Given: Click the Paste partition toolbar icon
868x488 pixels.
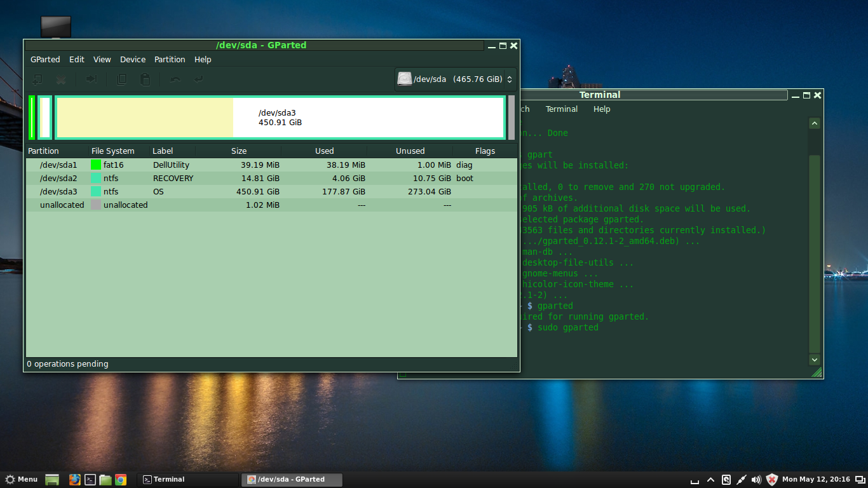Looking at the screenshot, I should [145, 79].
